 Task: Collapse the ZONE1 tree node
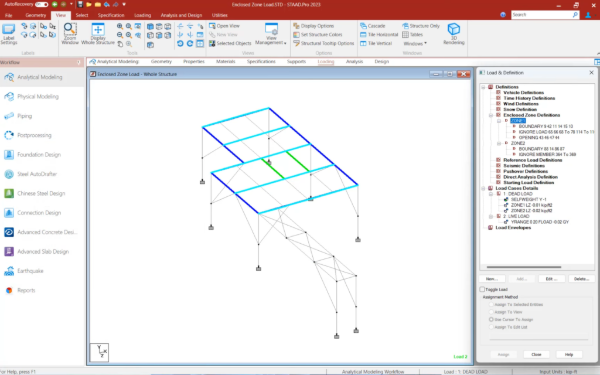coord(499,121)
